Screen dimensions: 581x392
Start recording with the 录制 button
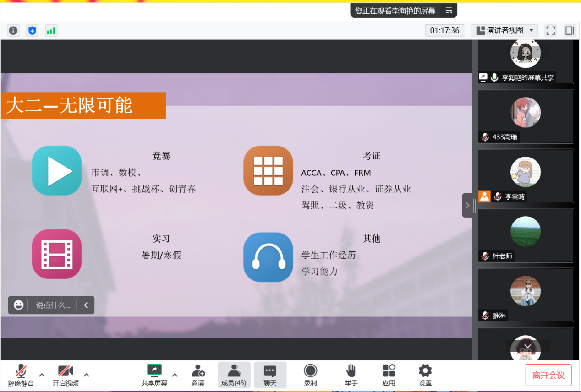point(310,375)
